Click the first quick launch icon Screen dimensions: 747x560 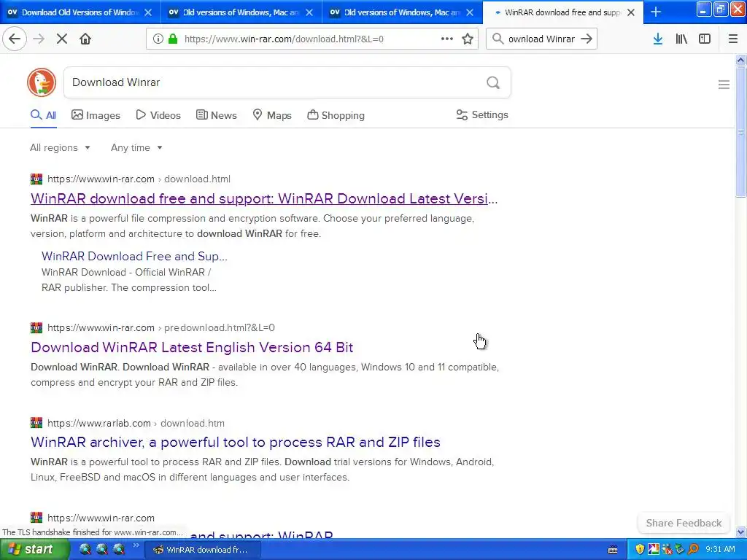click(x=85, y=550)
